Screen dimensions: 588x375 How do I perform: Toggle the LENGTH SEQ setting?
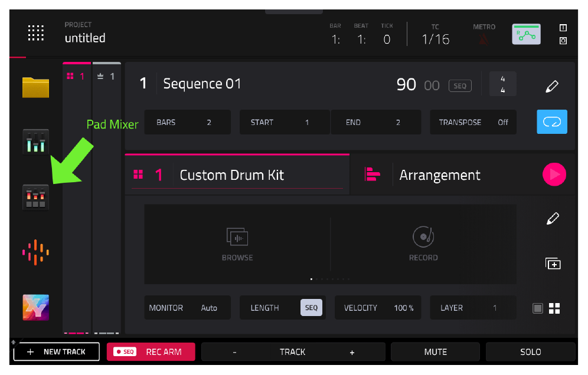pos(311,308)
